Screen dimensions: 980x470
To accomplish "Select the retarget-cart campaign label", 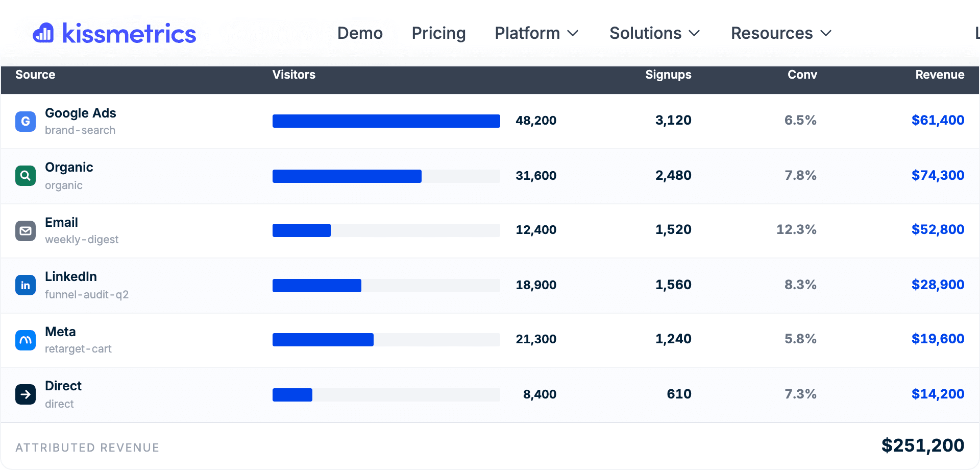I will (78, 349).
